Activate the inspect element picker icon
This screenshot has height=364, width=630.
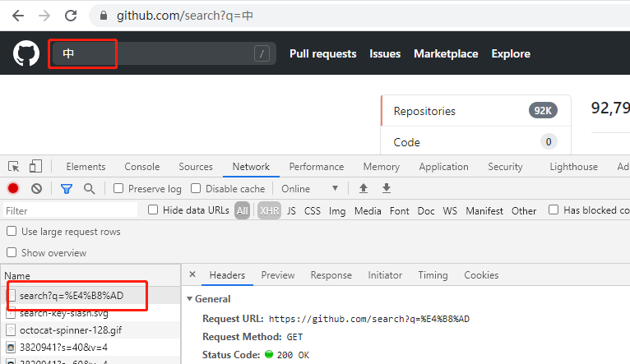[13, 166]
